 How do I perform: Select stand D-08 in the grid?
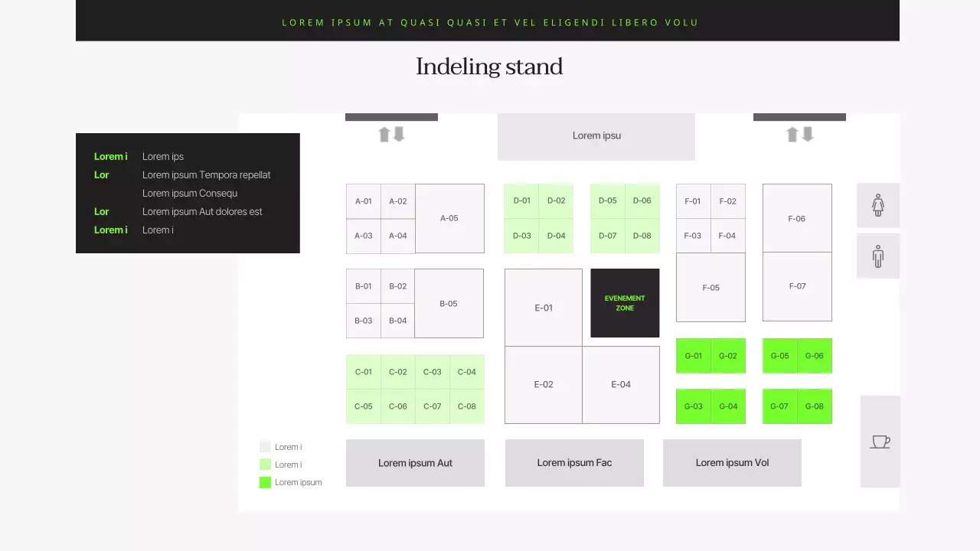pos(642,236)
